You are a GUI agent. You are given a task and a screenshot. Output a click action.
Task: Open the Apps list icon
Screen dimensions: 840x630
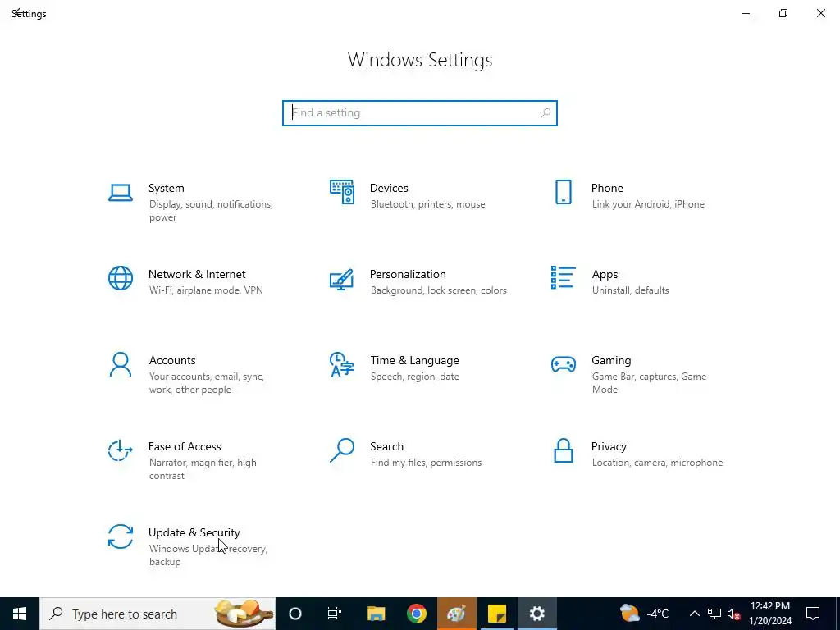click(x=563, y=277)
